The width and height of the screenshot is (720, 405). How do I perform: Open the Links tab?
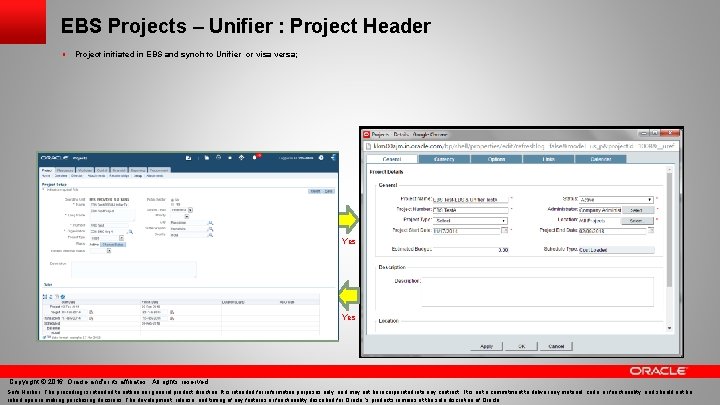point(548,159)
